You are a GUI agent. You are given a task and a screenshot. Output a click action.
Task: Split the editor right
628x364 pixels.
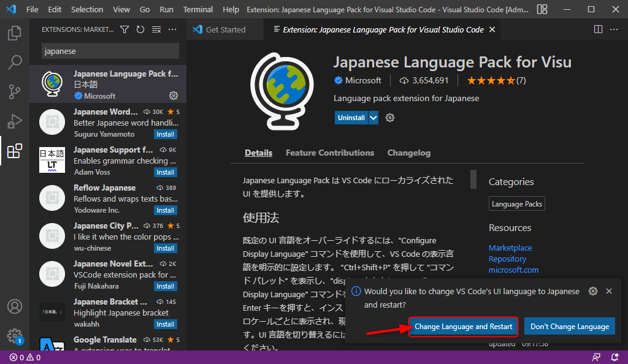(x=598, y=29)
